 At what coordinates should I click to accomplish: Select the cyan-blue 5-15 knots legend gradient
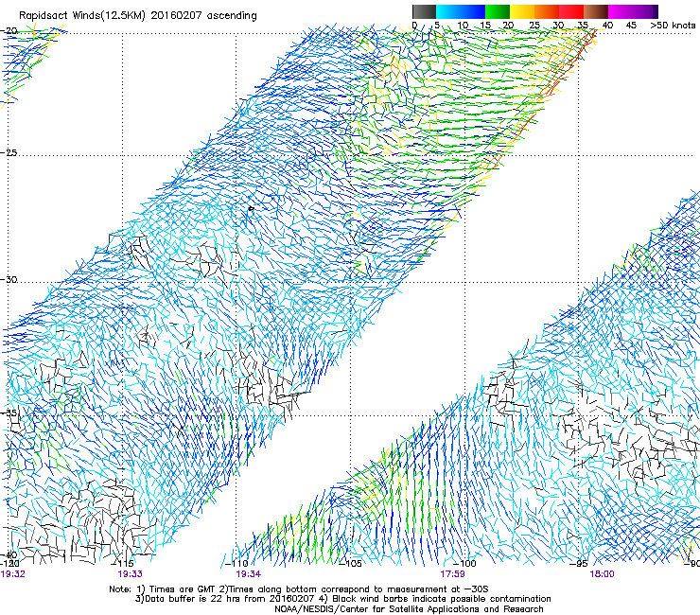461,11
